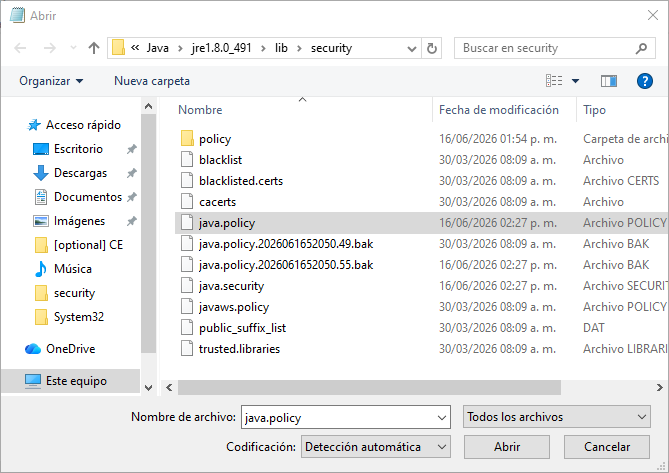Refresh the security folder listing
The image size is (669, 473).
pos(432,48)
